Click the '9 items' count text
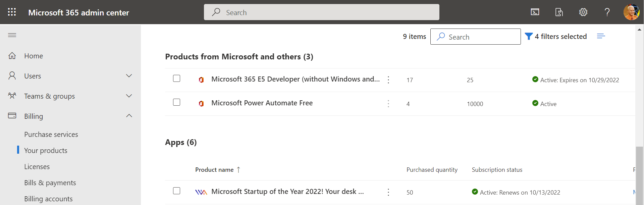This screenshot has width=644, height=205. click(415, 36)
